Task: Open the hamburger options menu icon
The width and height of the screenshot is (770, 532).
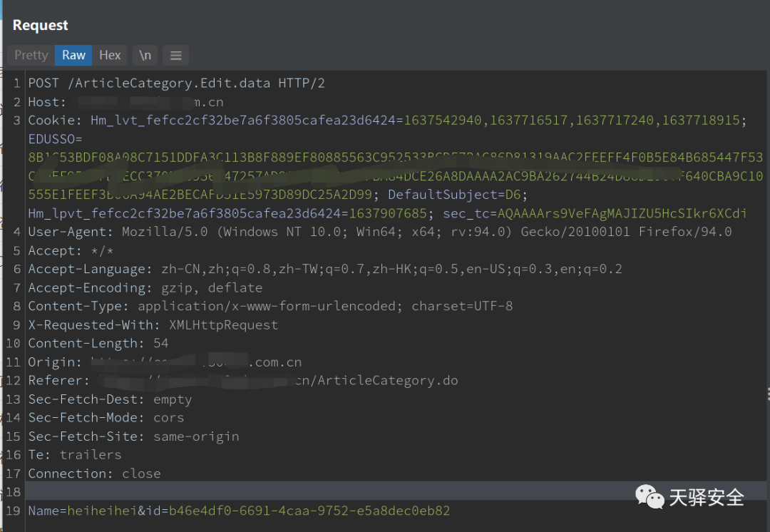Action: point(175,56)
